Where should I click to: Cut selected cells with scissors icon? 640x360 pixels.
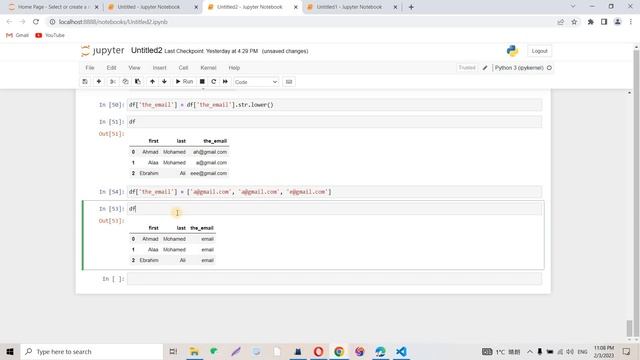pos(113,82)
